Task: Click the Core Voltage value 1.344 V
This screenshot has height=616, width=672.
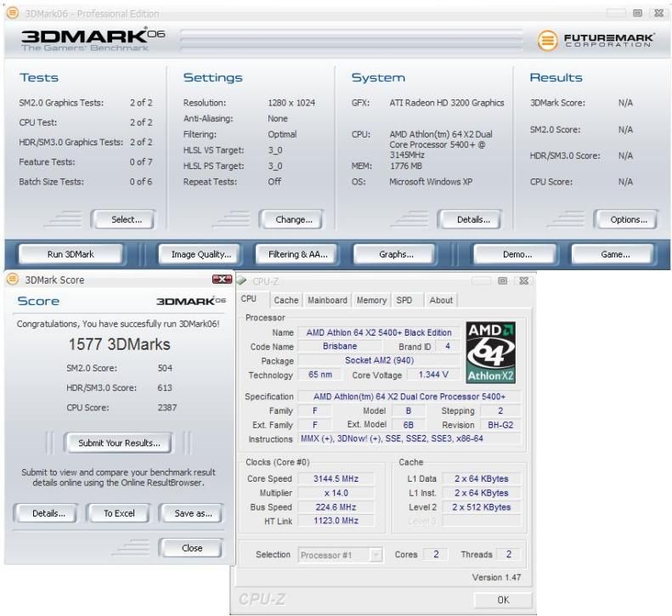Action: [x=433, y=374]
